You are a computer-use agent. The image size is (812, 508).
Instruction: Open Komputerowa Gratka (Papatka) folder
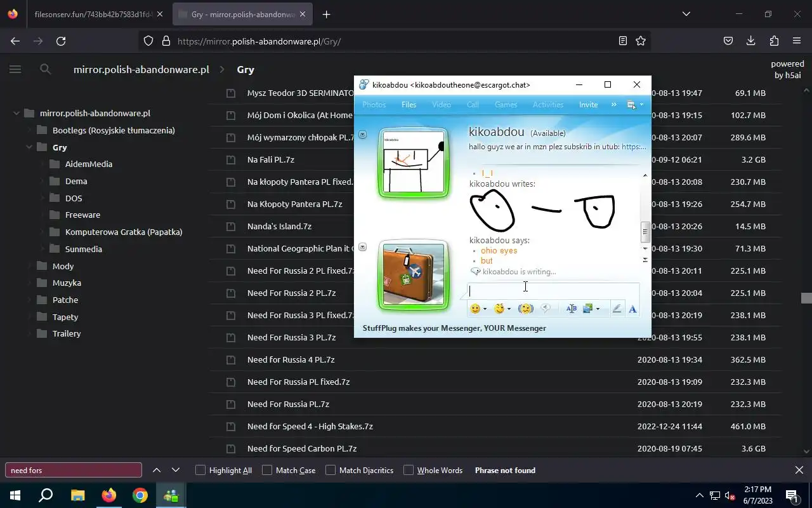pos(124,232)
